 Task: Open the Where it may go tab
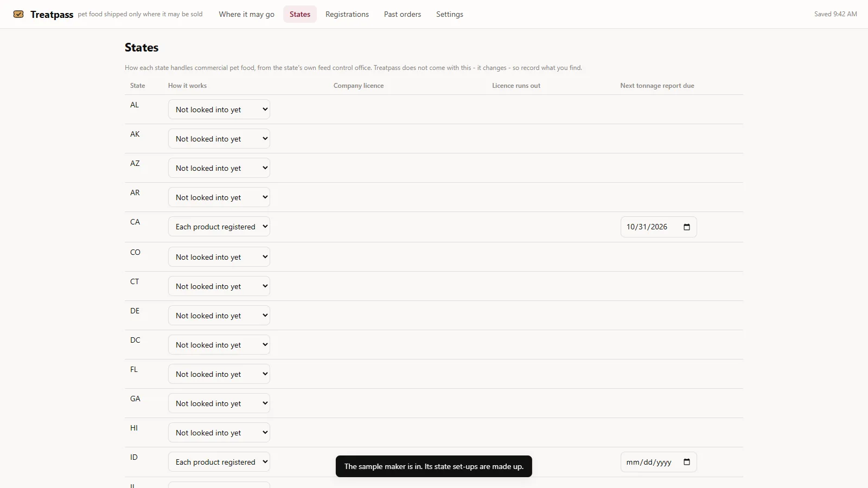pos(247,14)
